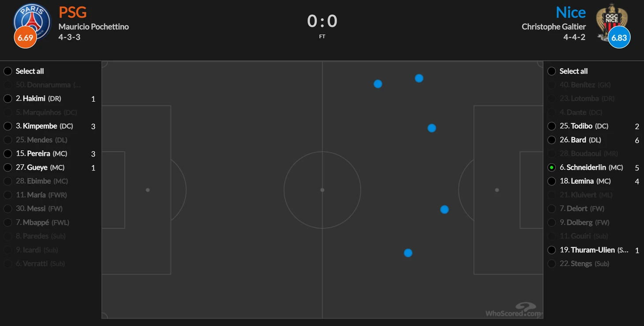Image resolution: width=644 pixels, height=326 pixels.
Task: Click PSG's orange 6.69 rating badge
Action: [x=25, y=37]
